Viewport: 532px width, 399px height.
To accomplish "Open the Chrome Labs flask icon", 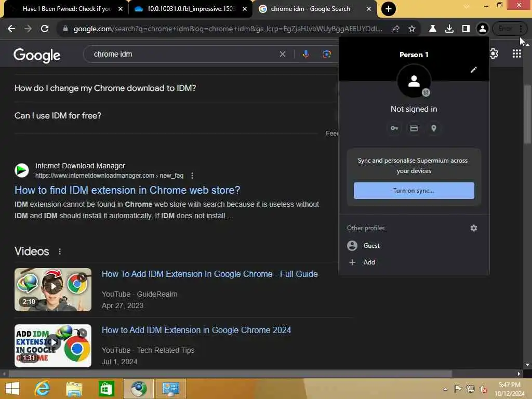I will click(433, 29).
